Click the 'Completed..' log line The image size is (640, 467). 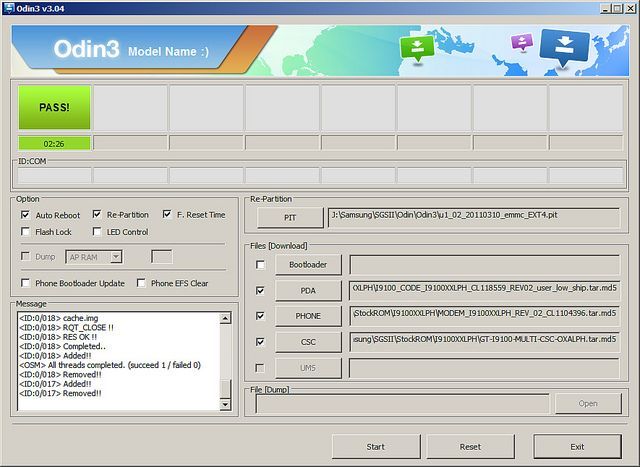[x=62, y=346]
